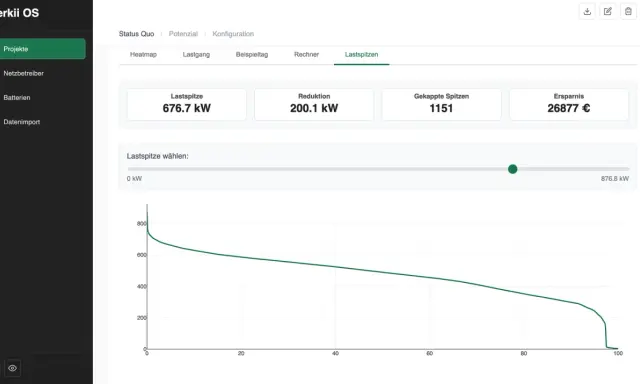Click the y-axis label 600
This screenshot has height=384, width=640.
coord(141,255)
